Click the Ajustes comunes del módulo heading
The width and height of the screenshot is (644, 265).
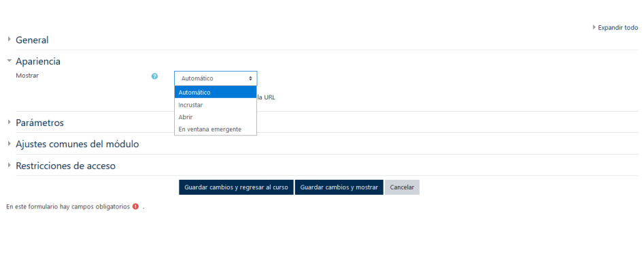point(78,144)
